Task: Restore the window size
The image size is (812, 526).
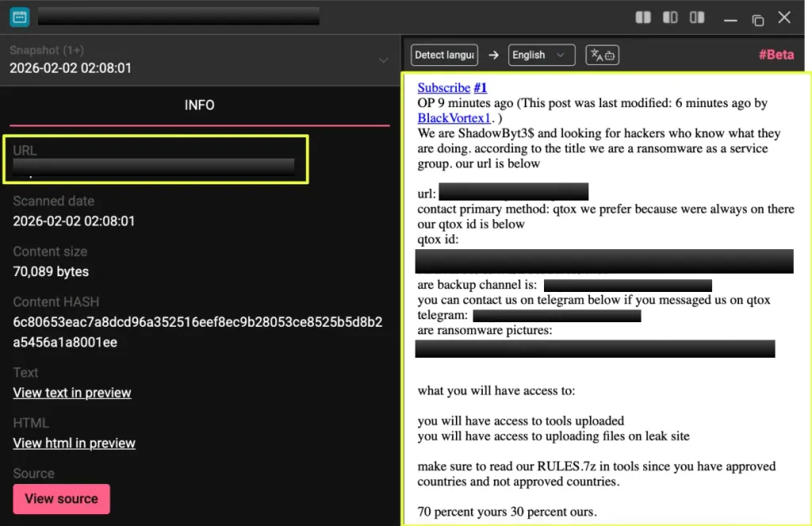Action: point(757,18)
